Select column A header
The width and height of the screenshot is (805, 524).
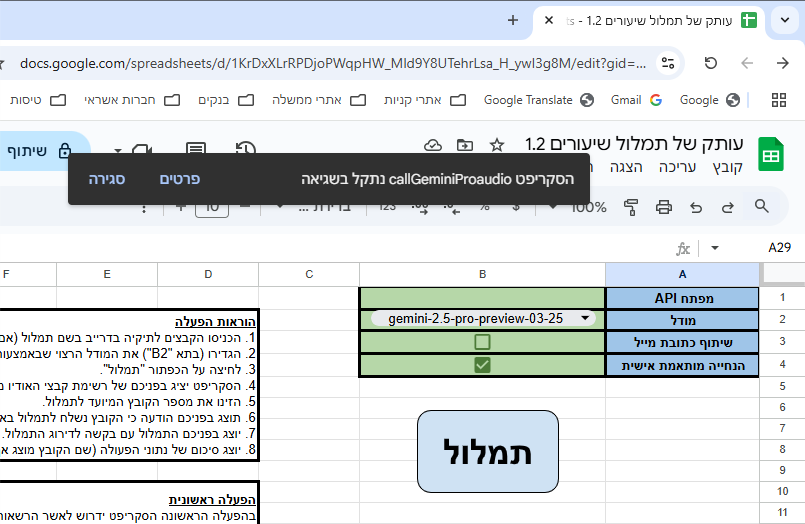coord(682,274)
